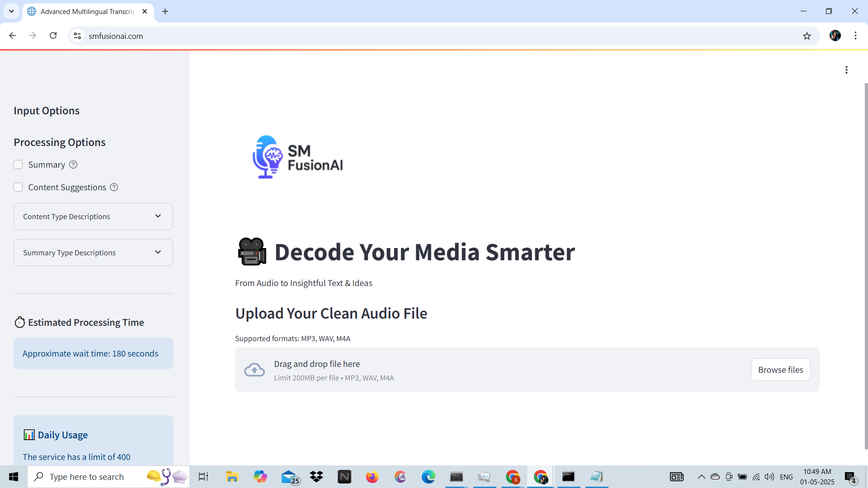Click the Content Suggestions help icon
Viewport: 868px width, 488px height.
[114, 188]
